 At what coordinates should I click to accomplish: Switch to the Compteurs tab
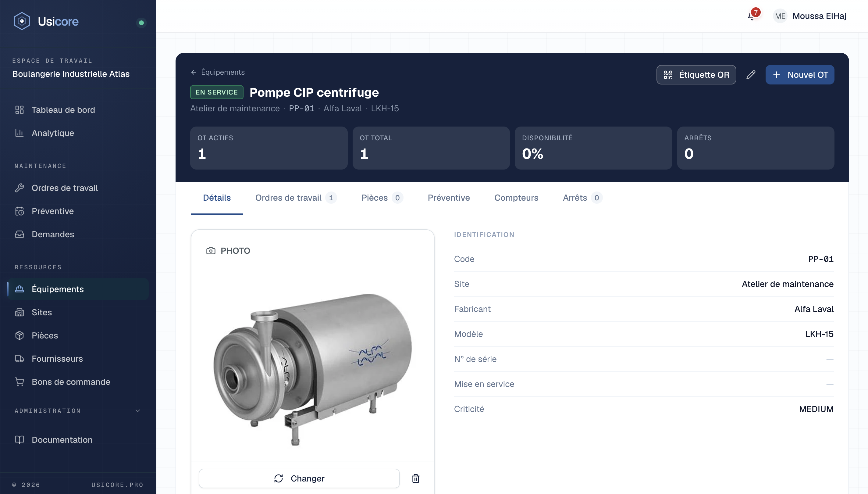(516, 198)
